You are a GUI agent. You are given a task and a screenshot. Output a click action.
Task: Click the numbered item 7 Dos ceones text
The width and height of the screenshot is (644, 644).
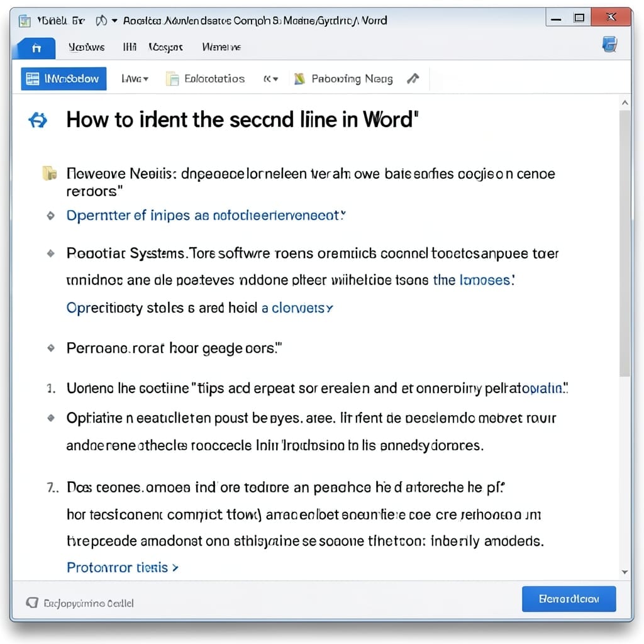pos(286,487)
